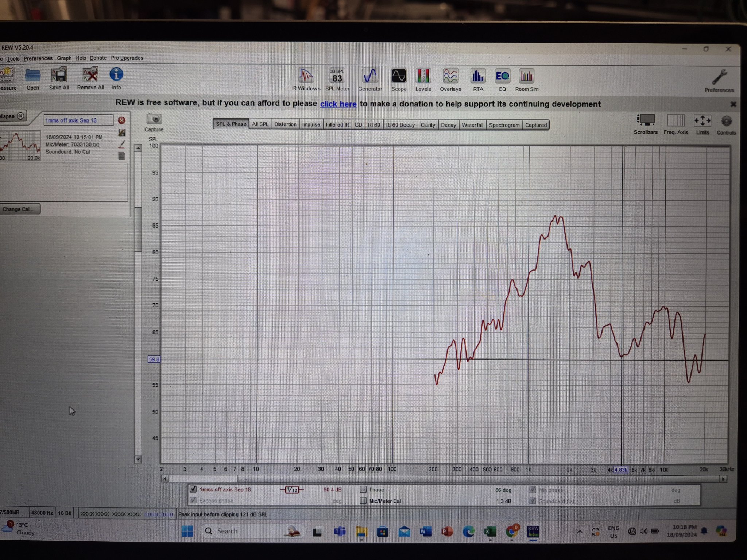Save this measurement via floppy icon
The height and width of the screenshot is (560, 747).
pos(122,133)
